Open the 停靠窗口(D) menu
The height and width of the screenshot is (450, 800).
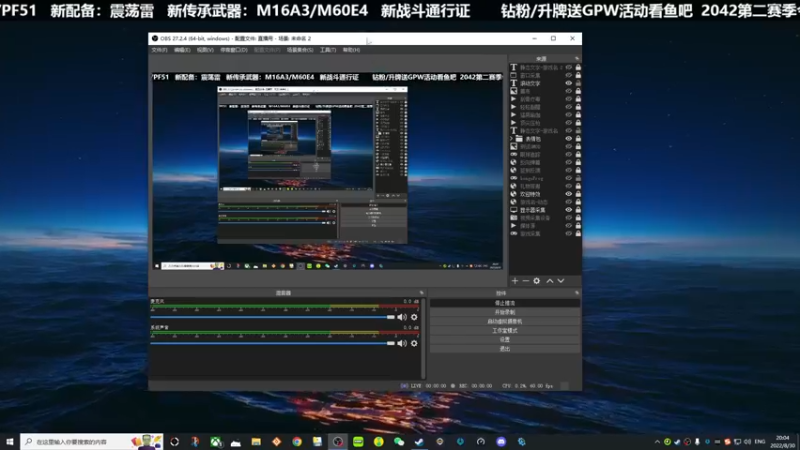pyautogui.click(x=234, y=50)
